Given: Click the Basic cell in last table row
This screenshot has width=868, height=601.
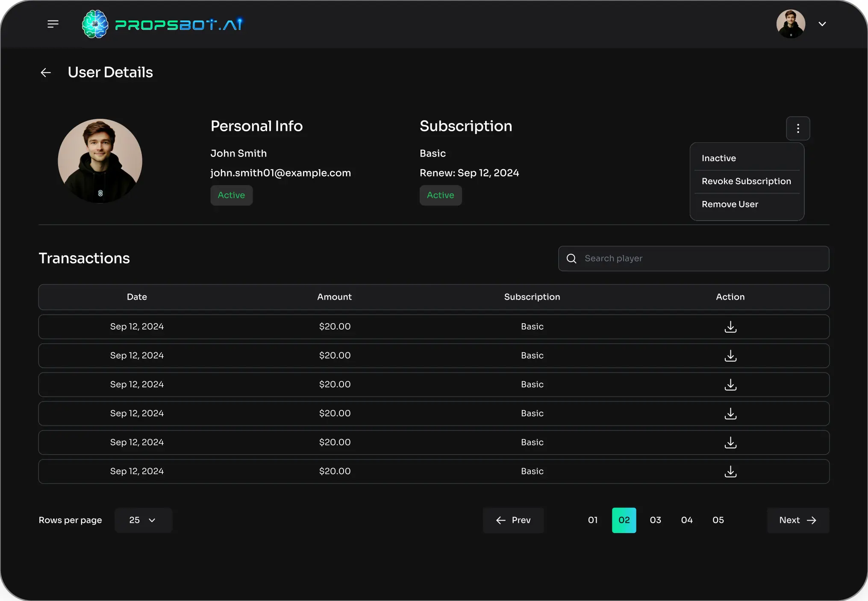Looking at the screenshot, I should (532, 471).
